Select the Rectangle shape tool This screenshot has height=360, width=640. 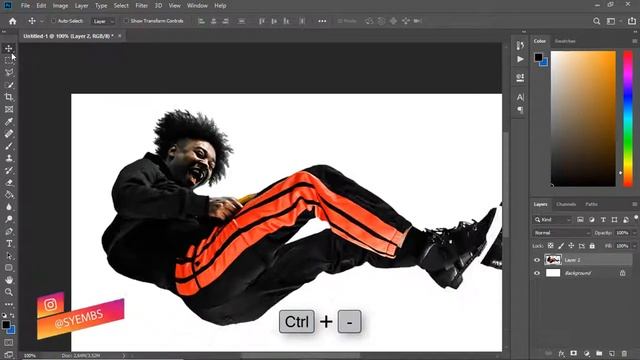point(9,268)
